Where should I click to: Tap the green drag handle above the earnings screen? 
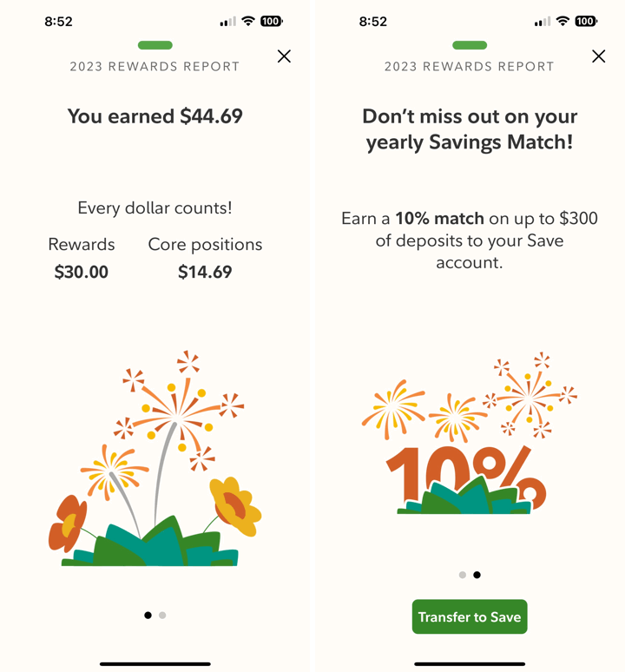click(155, 45)
